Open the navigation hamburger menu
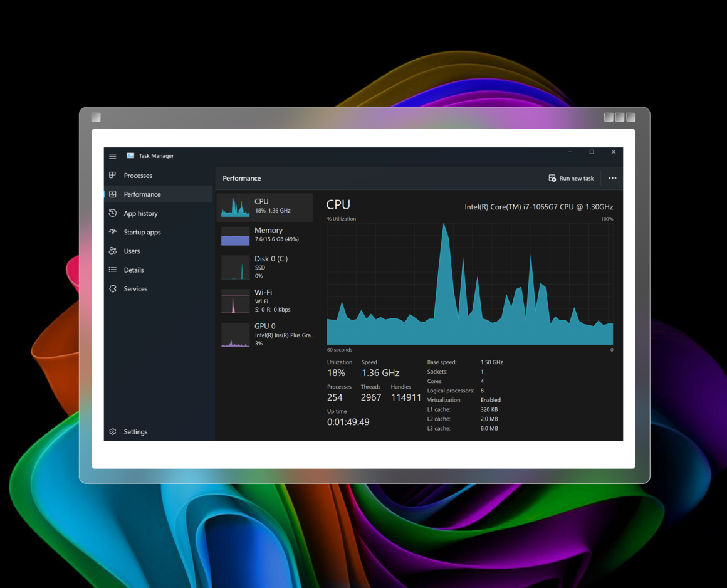The height and width of the screenshot is (588, 727). click(113, 156)
